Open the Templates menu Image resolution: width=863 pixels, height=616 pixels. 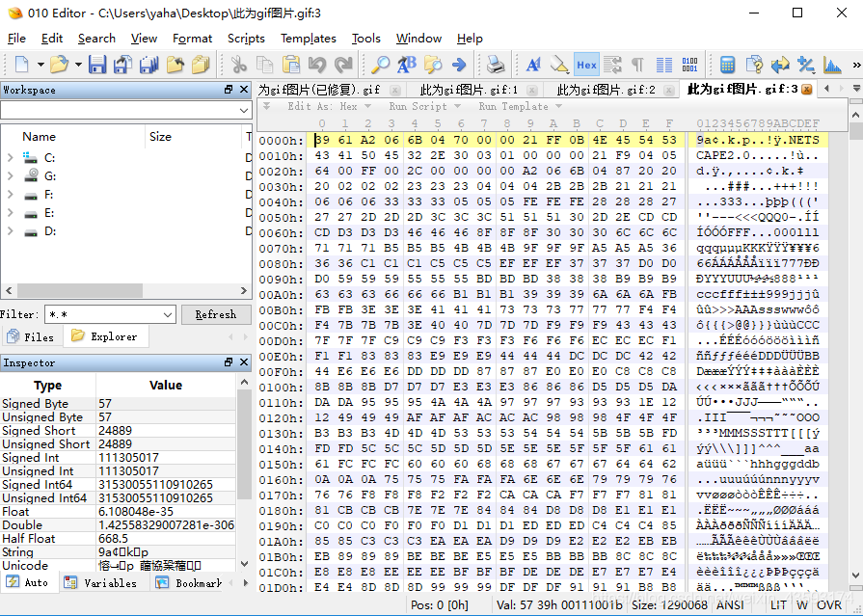[309, 39]
